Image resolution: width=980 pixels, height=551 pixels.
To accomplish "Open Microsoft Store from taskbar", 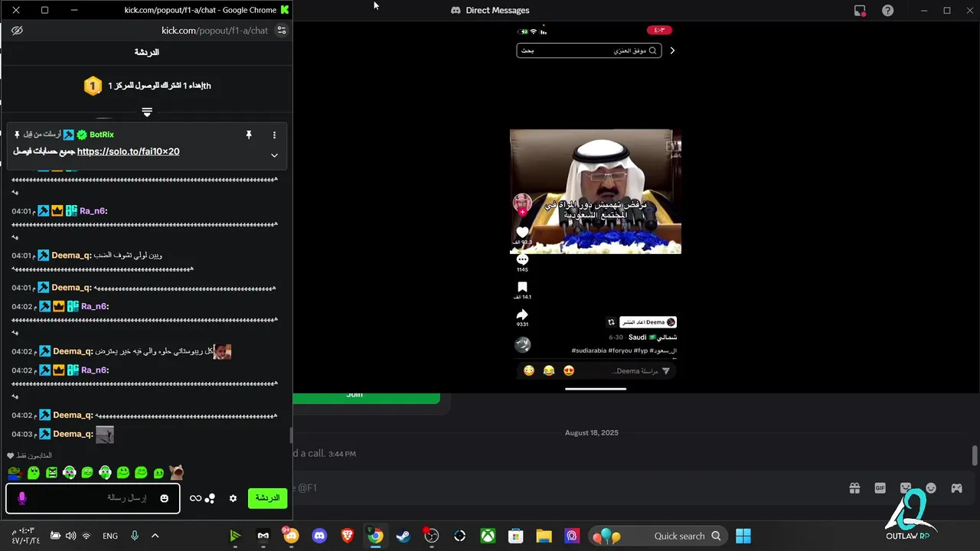I will pos(515,536).
